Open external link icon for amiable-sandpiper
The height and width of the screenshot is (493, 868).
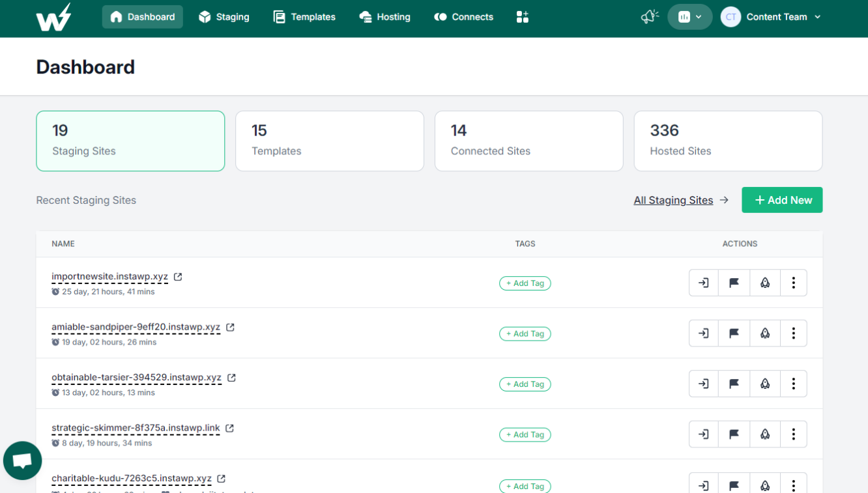pyautogui.click(x=230, y=327)
